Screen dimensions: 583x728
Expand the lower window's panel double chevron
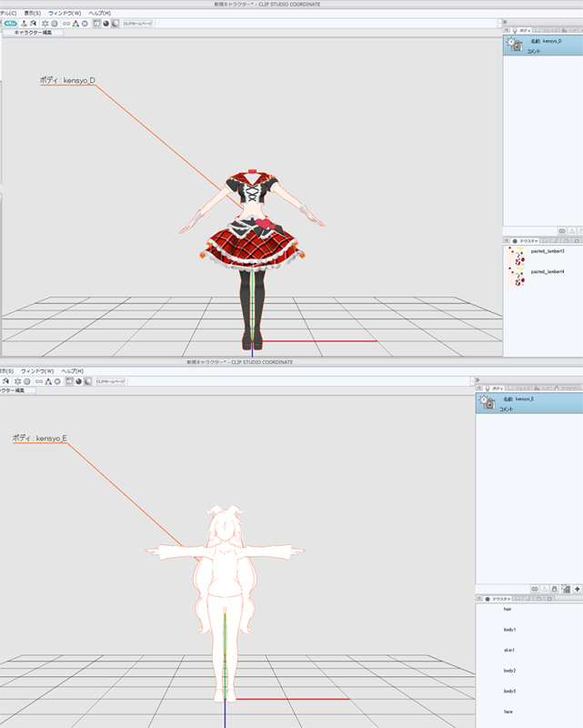click(x=478, y=379)
